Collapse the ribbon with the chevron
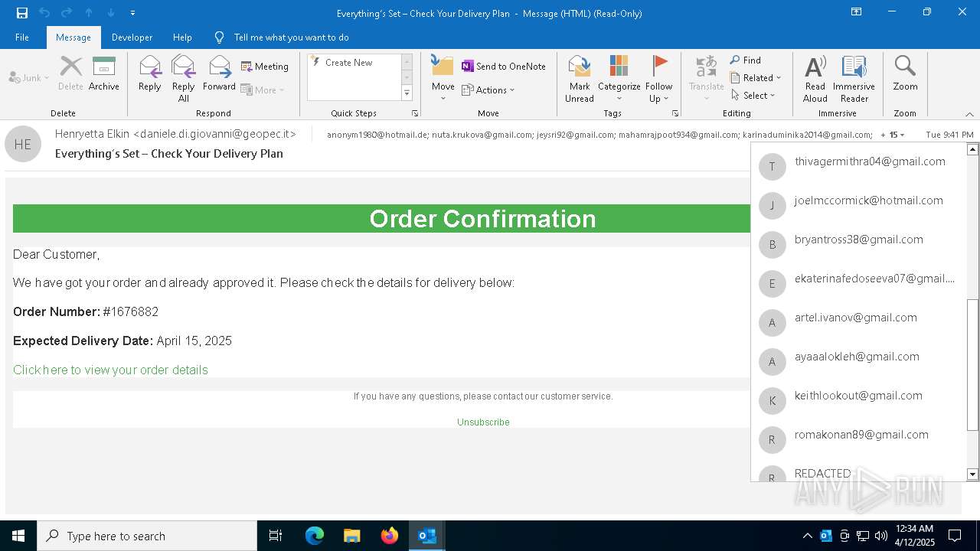 969,114
